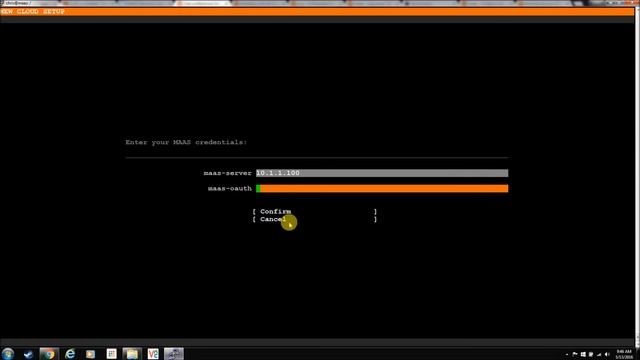The image size is (640, 360).
Task: Open the network signal tray icon
Action: point(599,354)
